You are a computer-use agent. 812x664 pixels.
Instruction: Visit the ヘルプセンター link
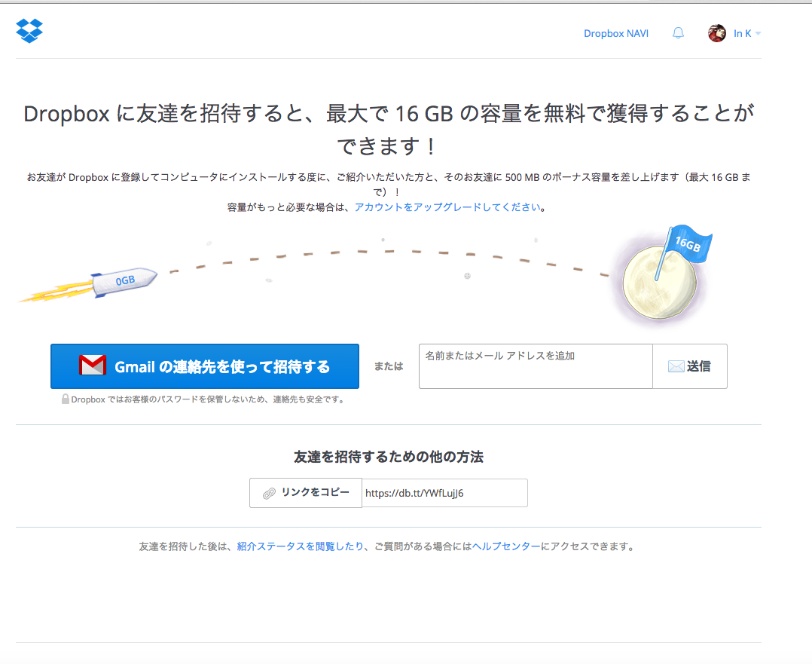pos(506,546)
